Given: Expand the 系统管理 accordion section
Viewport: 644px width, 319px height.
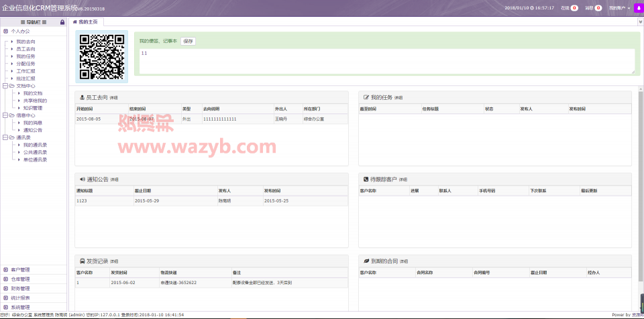Looking at the screenshot, I should (x=34, y=307).
